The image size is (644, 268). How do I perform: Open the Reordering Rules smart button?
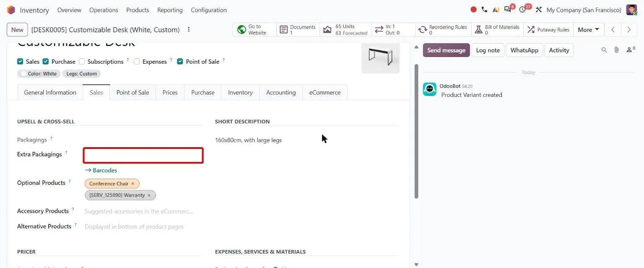[x=443, y=29]
